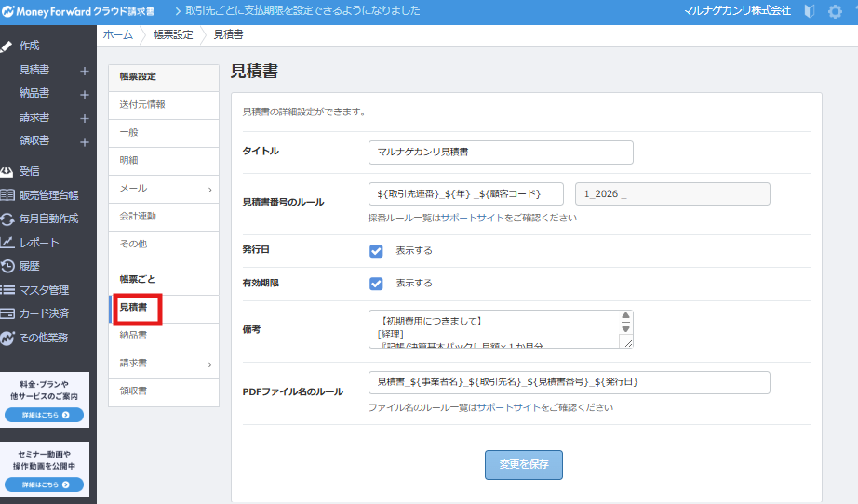Image resolution: width=858 pixels, height=504 pixels.
Task: Toggle the 有効期限 表示する checkbox
Action: [376, 284]
